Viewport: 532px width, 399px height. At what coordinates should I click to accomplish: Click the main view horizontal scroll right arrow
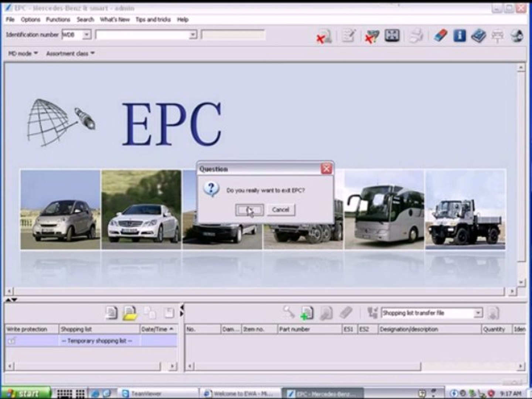[x=512, y=291]
